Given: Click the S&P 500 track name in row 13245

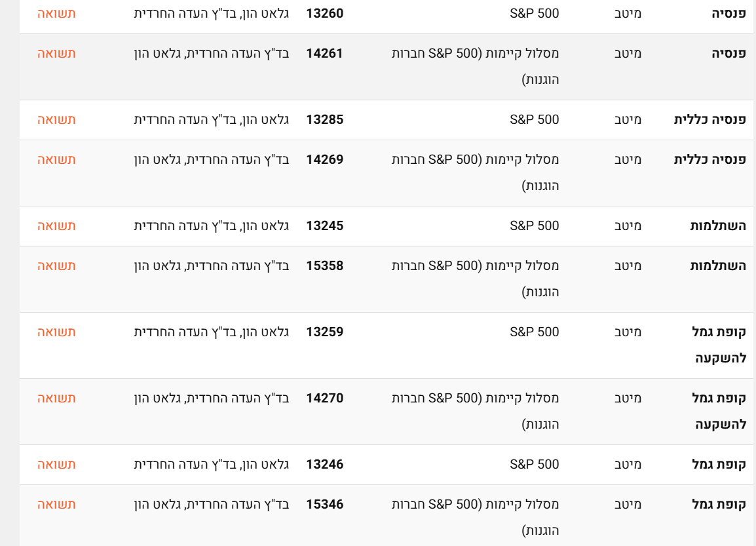Looking at the screenshot, I should click(535, 225).
